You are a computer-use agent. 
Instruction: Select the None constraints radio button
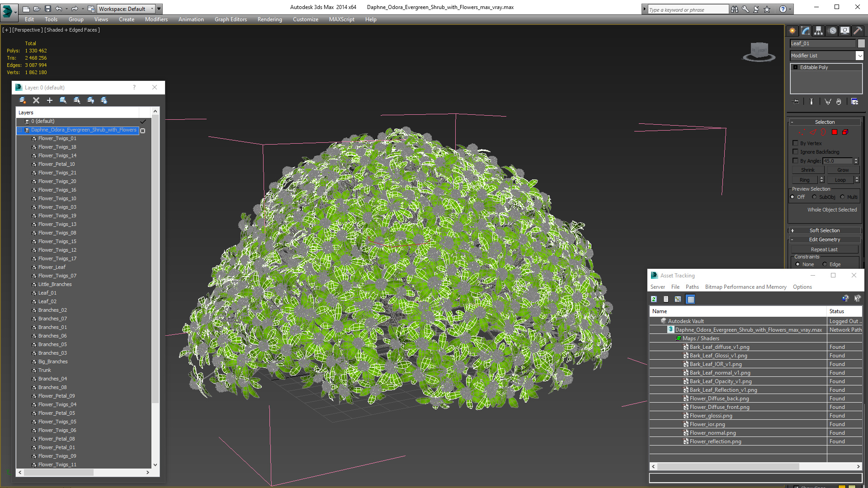(x=797, y=264)
